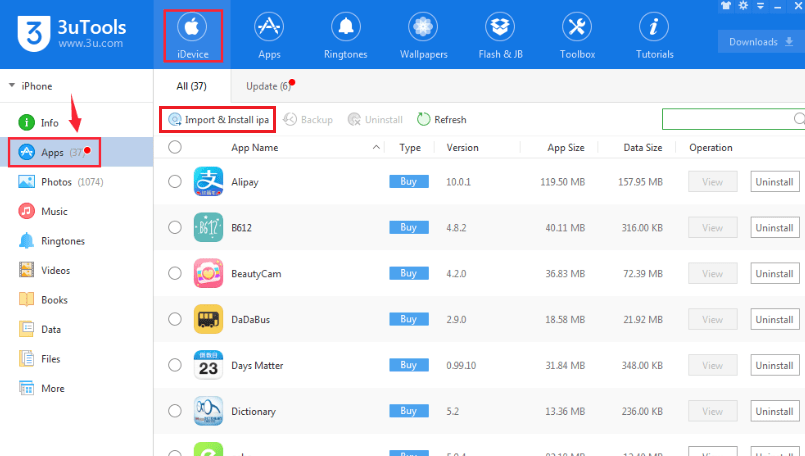Open the Toolbox section
Image resolution: width=805 pixels, height=456 pixels.
(577, 36)
